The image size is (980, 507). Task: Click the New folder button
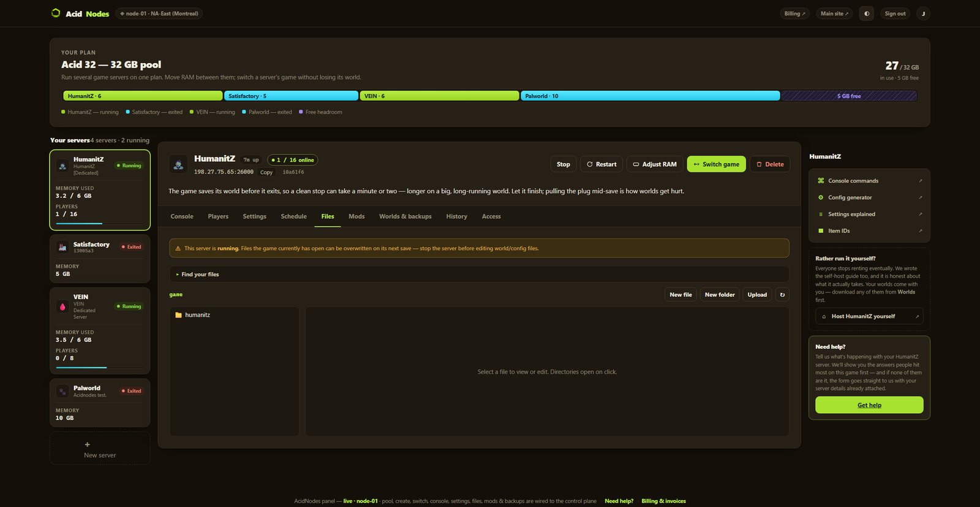720,295
